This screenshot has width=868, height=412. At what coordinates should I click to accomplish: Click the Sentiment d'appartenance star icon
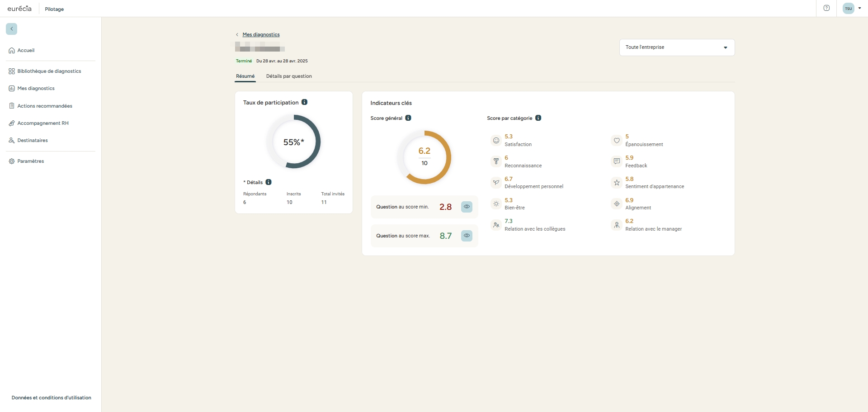click(617, 183)
